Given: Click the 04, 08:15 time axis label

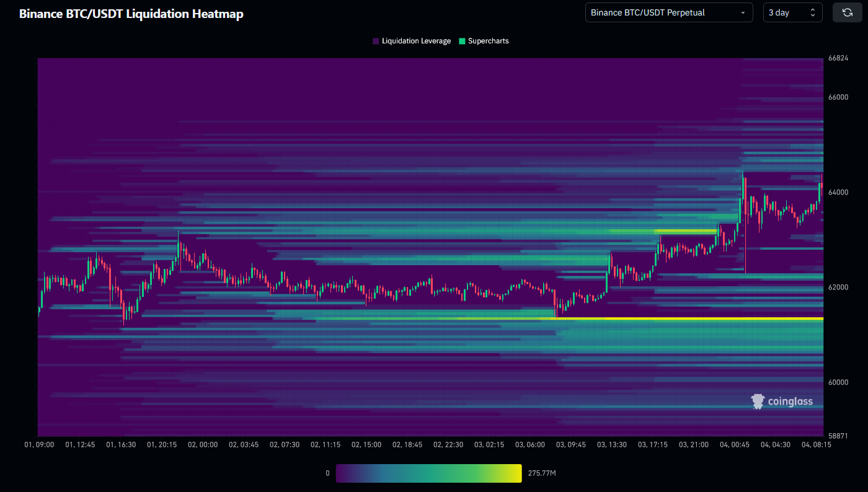Looking at the screenshot, I should [816, 444].
